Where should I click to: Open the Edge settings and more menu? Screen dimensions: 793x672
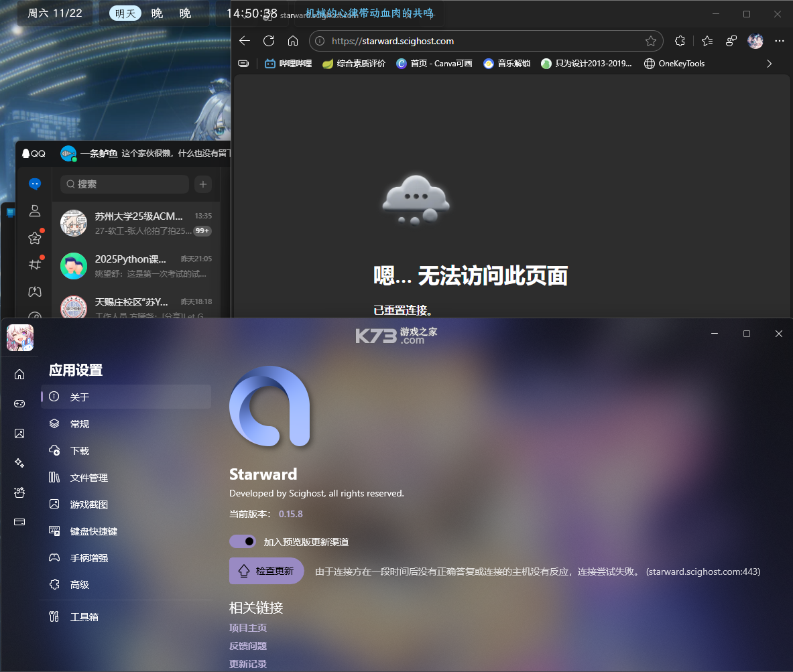780,41
